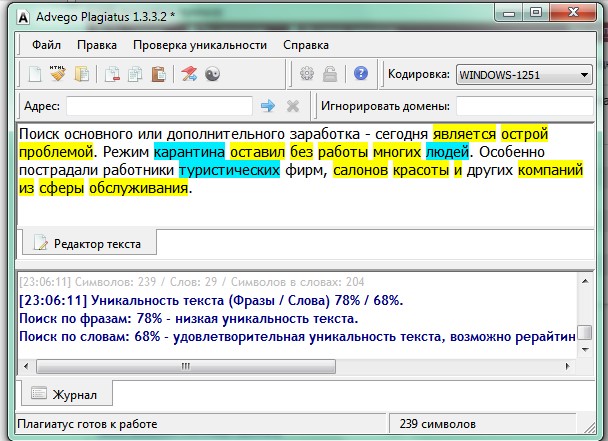Open help with blue question mark icon
Viewport: 608px width, 441px height.
tap(361, 73)
